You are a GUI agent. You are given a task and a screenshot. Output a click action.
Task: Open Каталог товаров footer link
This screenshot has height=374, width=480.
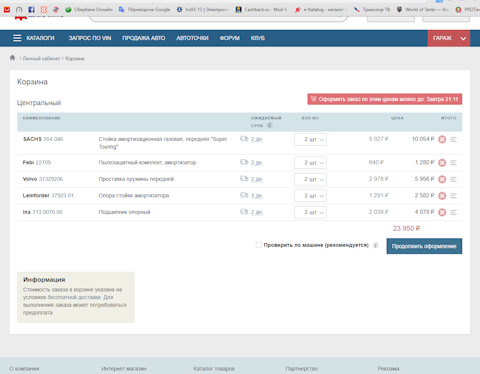214,369
